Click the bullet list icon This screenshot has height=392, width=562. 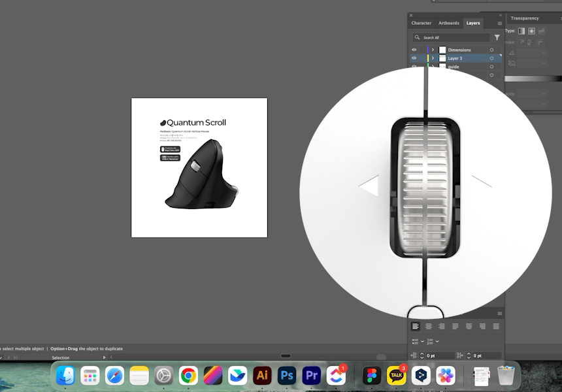416,342
